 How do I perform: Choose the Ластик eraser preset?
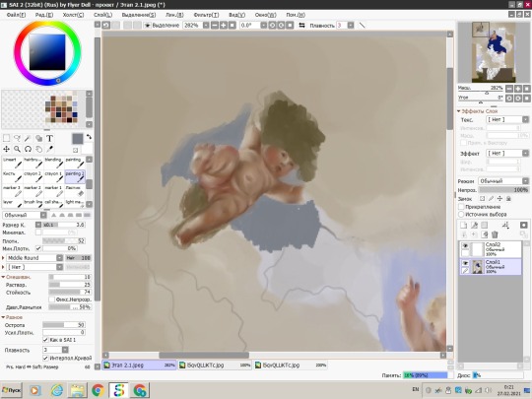(75, 191)
